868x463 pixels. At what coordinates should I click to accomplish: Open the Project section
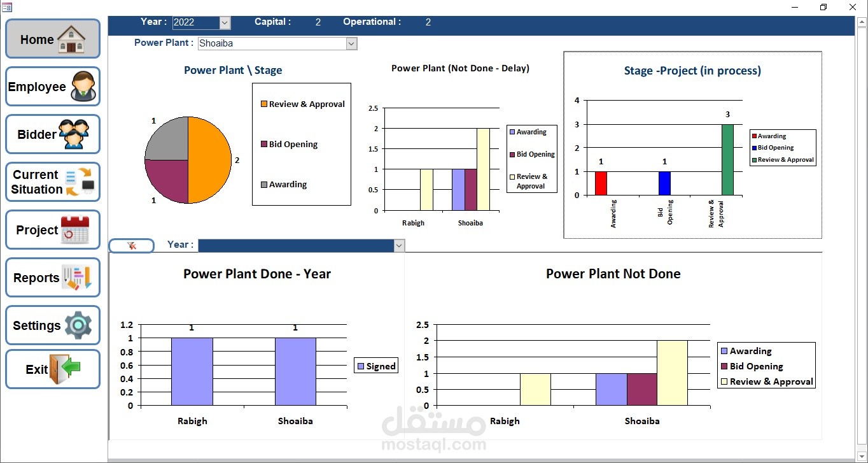[x=53, y=230]
